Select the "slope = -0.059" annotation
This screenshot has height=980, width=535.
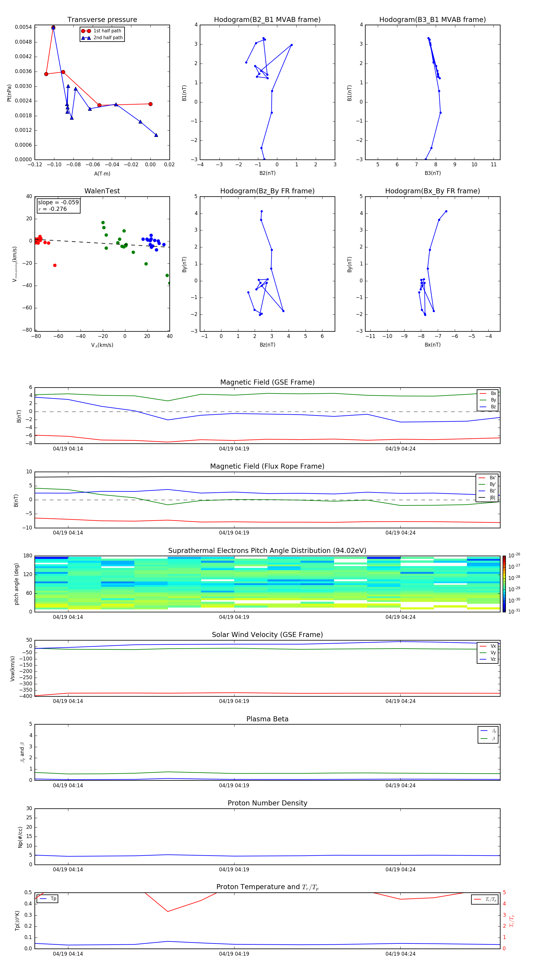point(58,203)
